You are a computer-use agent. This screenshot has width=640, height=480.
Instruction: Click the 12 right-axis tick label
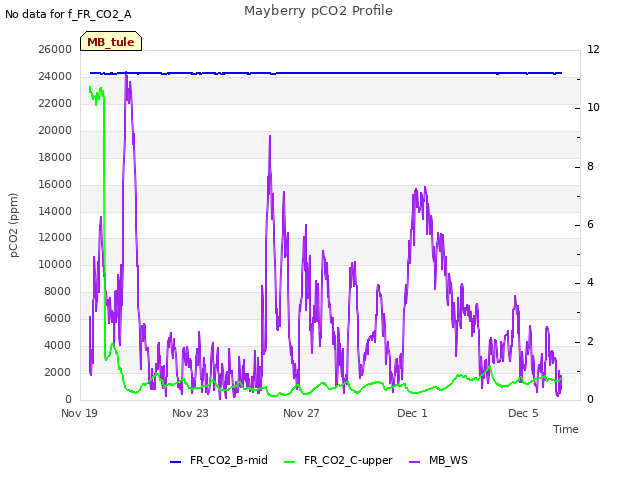click(x=593, y=49)
